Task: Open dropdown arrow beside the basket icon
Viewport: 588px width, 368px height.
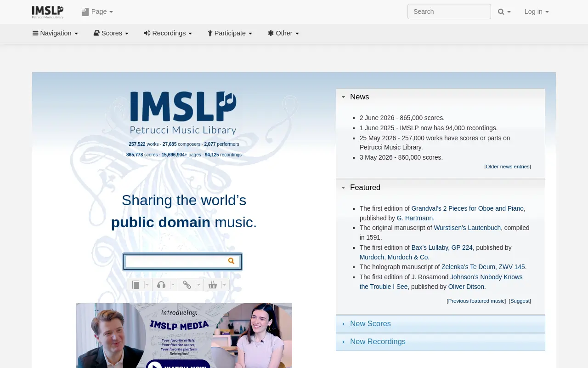Action: click(x=225, y=285)
